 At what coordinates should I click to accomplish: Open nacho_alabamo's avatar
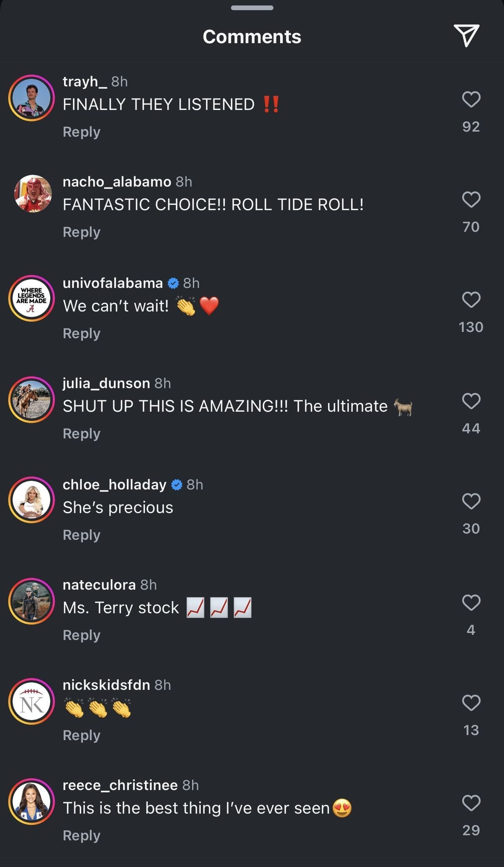pyautogui.click(x=32, y=194)
